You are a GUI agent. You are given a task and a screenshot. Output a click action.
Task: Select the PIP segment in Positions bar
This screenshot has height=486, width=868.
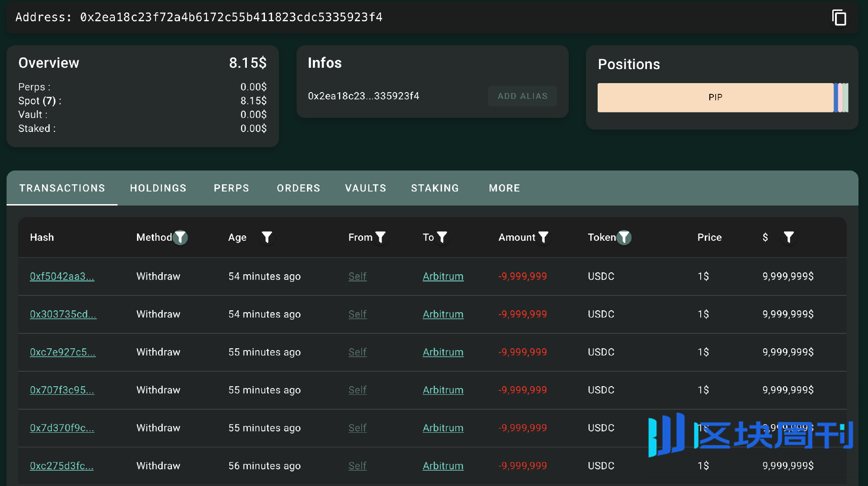coord(715,98)
